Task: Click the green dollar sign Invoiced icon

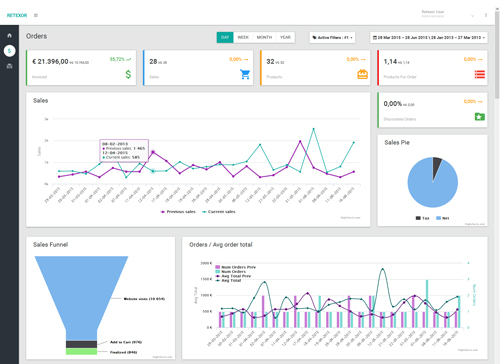Action: pos(128,74)
